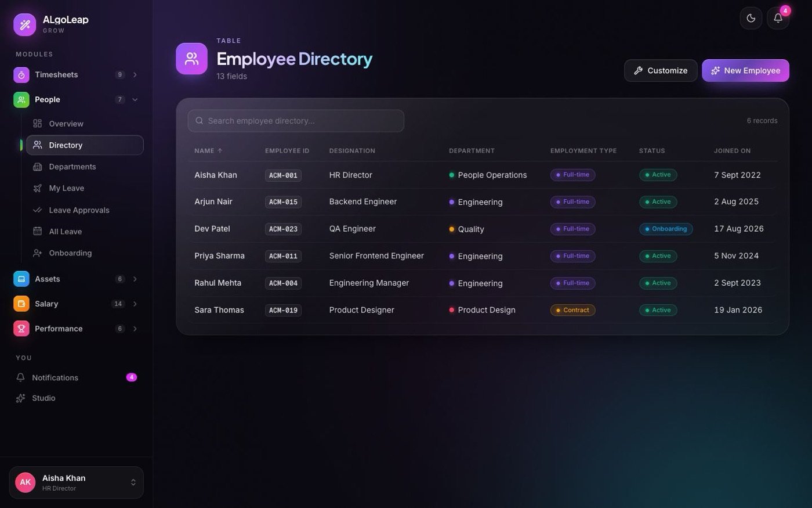
Task: Click the AK user avatar
Action: click(26, 482)
